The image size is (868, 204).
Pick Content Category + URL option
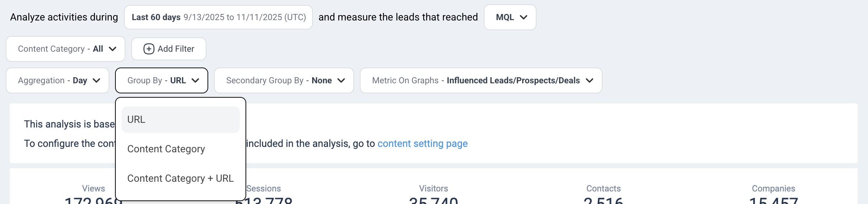180,178
